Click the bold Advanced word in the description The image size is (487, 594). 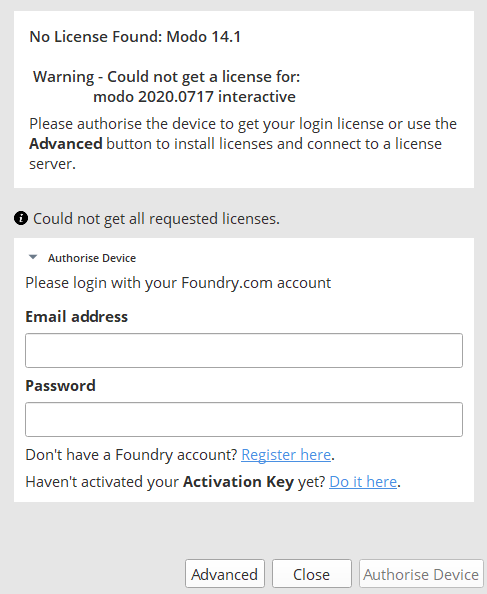coord(66,144)
